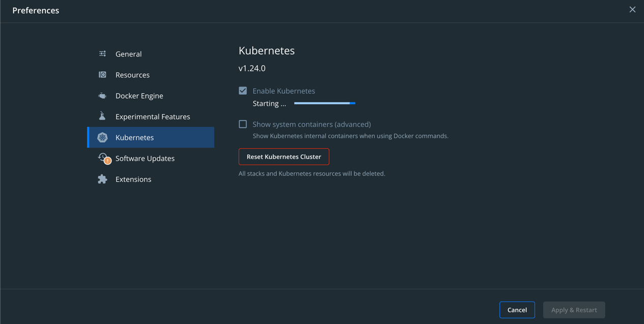The height and width of the screenshot is (324, 644).
Task: Click the General sliders icon
Action: (x=102, y=53)
